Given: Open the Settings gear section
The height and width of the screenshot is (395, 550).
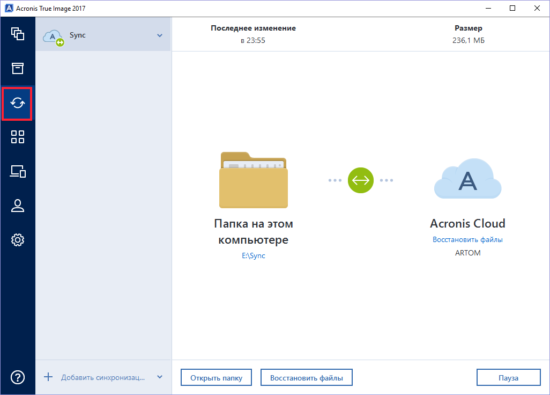Looking at the screenshot, I should point(18,240).
